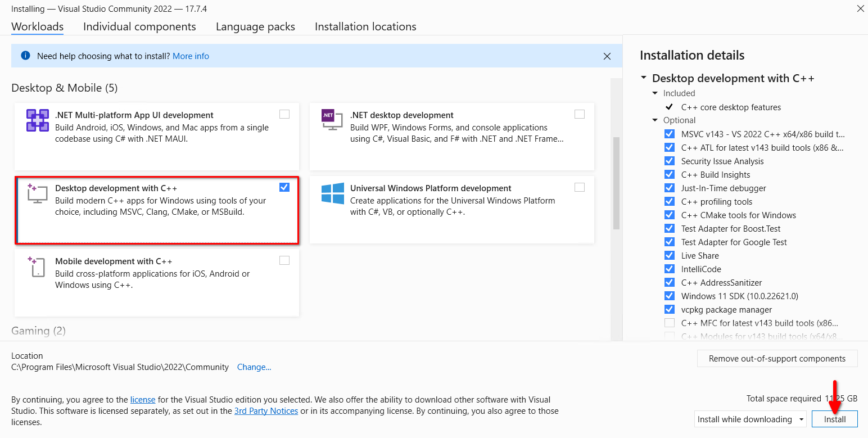The width and height of the screenshot is (868, 438).
Task: Open the 3rd Party Notices link
Action: pos(266,411)
